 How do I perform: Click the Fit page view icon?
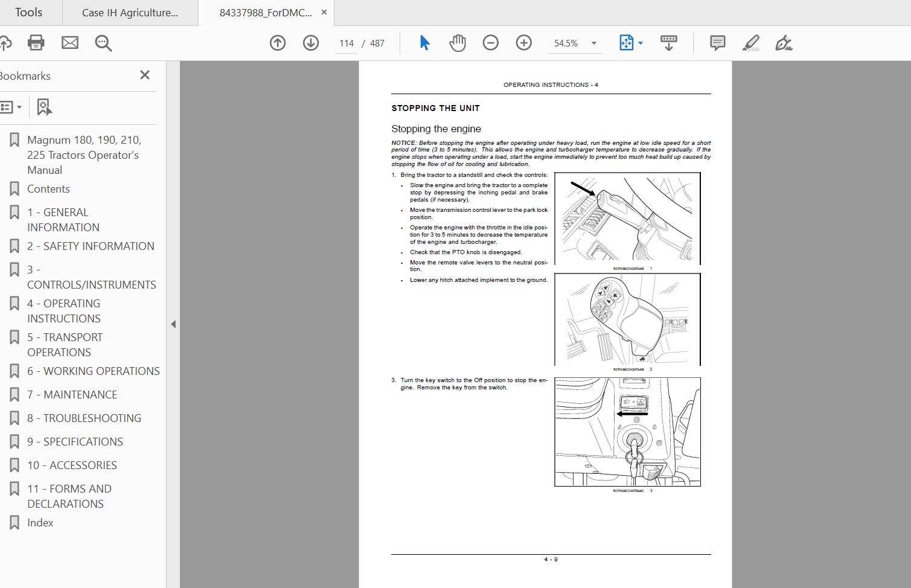point(626,43)
